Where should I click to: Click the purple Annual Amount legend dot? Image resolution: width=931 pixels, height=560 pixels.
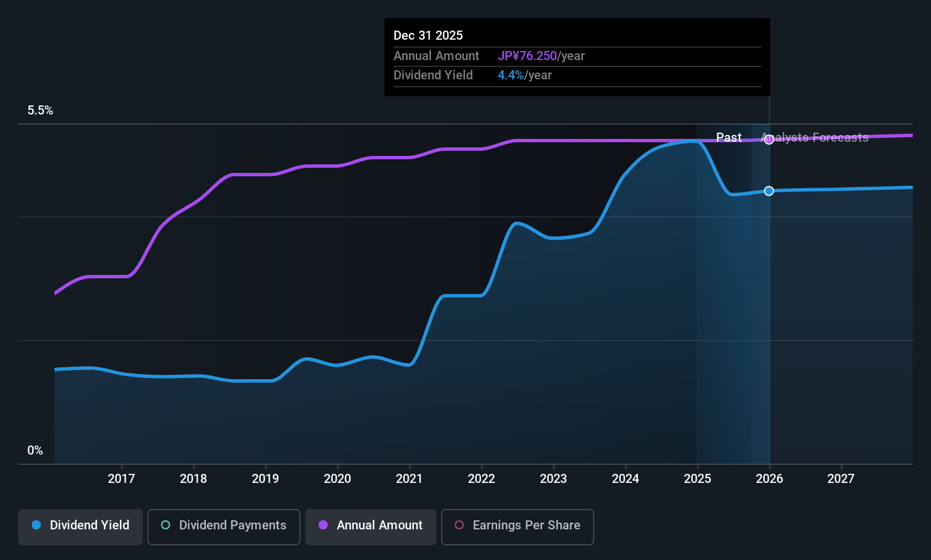coord(323,525)
